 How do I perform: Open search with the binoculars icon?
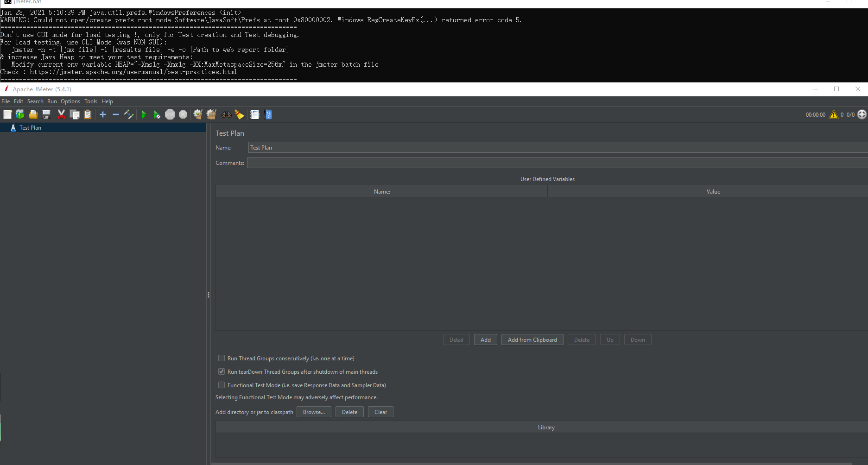tap(226, 114)
